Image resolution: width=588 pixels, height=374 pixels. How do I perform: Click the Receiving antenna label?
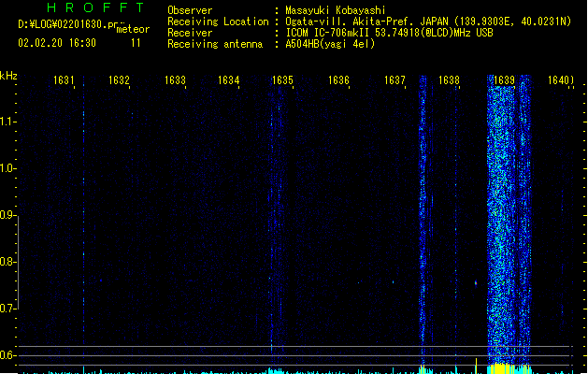point(215,44)
